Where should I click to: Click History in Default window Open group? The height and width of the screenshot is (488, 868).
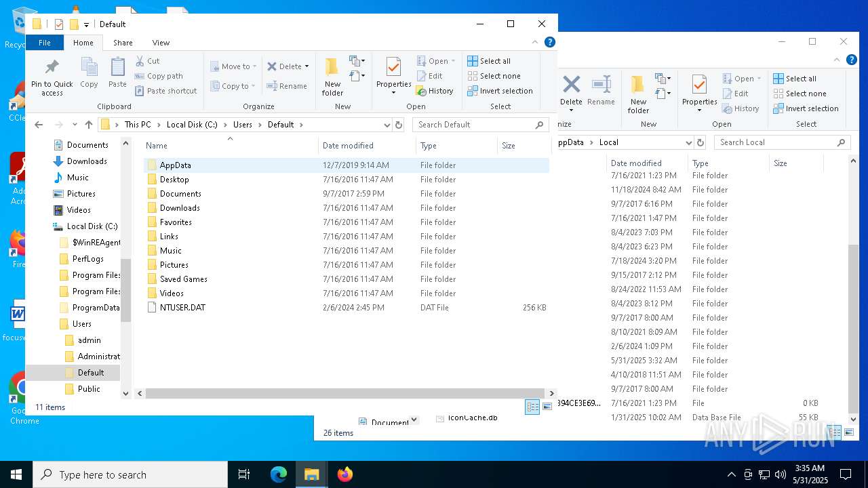(x=435, y=91)
